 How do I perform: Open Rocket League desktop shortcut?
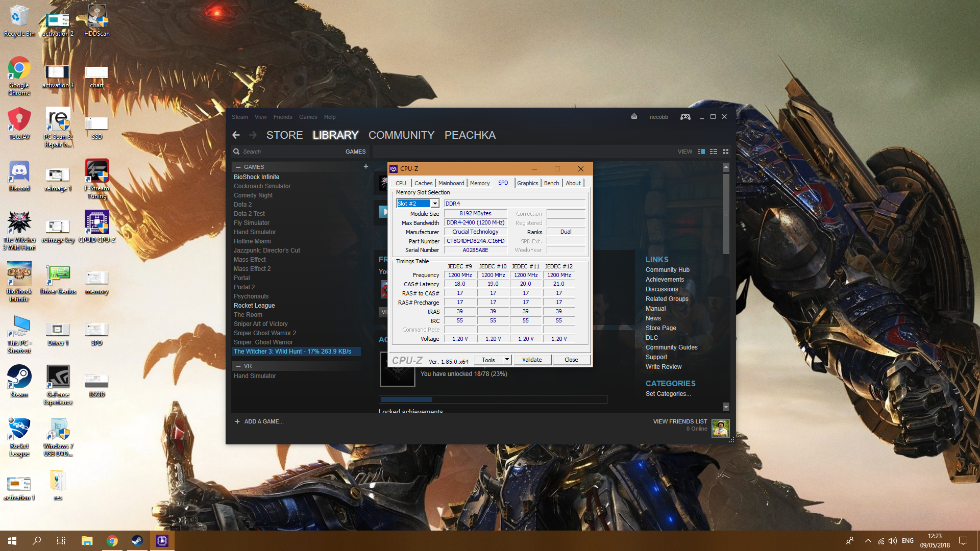(19, 437)
